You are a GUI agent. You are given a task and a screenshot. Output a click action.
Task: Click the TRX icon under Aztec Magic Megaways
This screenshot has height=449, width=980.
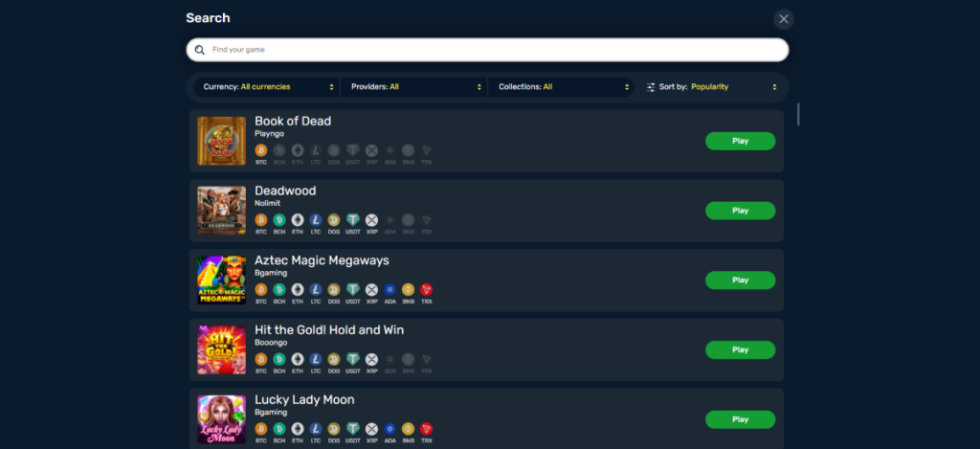427,289
